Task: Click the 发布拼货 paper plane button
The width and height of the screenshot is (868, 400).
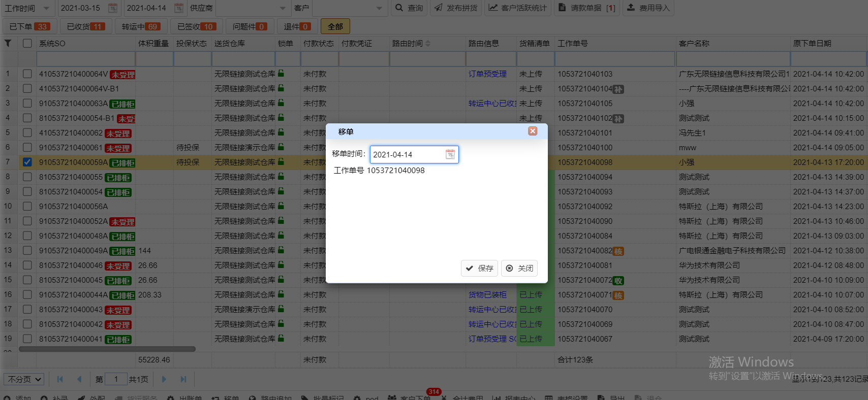Action: [456, 8]
